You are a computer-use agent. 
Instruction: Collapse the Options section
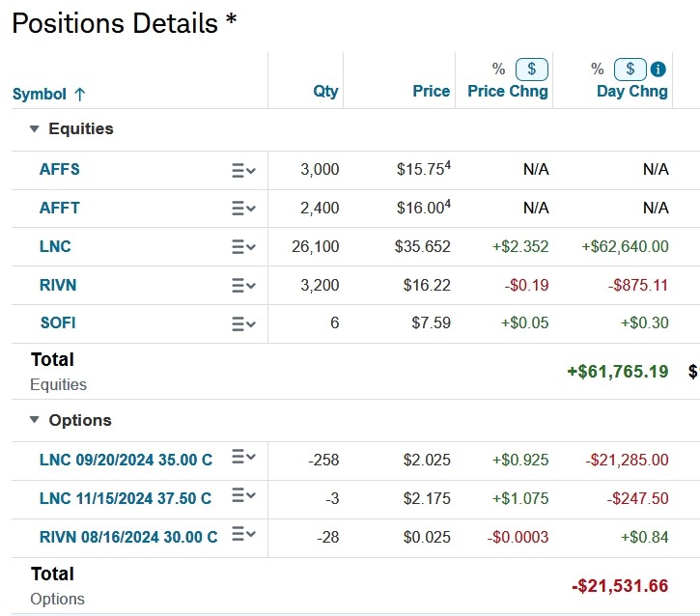[35, 420]
